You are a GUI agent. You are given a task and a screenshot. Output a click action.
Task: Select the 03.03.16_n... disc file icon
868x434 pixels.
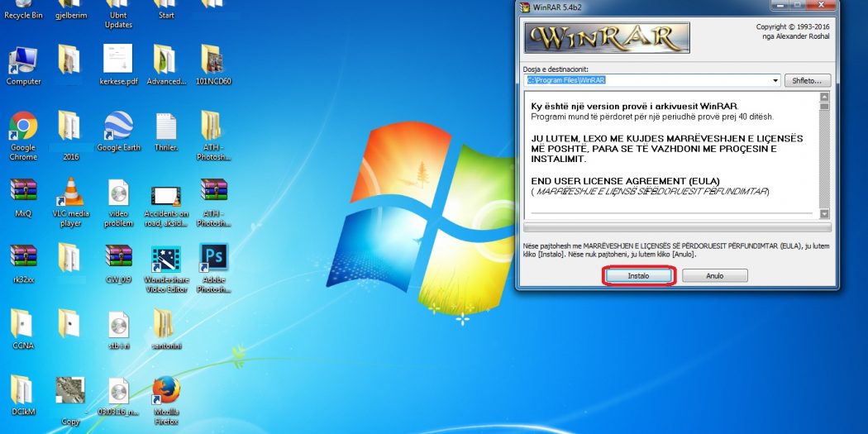click(x=118, y=395)
